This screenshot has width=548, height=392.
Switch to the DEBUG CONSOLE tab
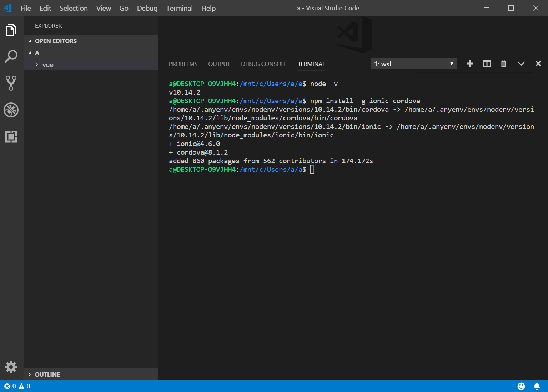264,64
